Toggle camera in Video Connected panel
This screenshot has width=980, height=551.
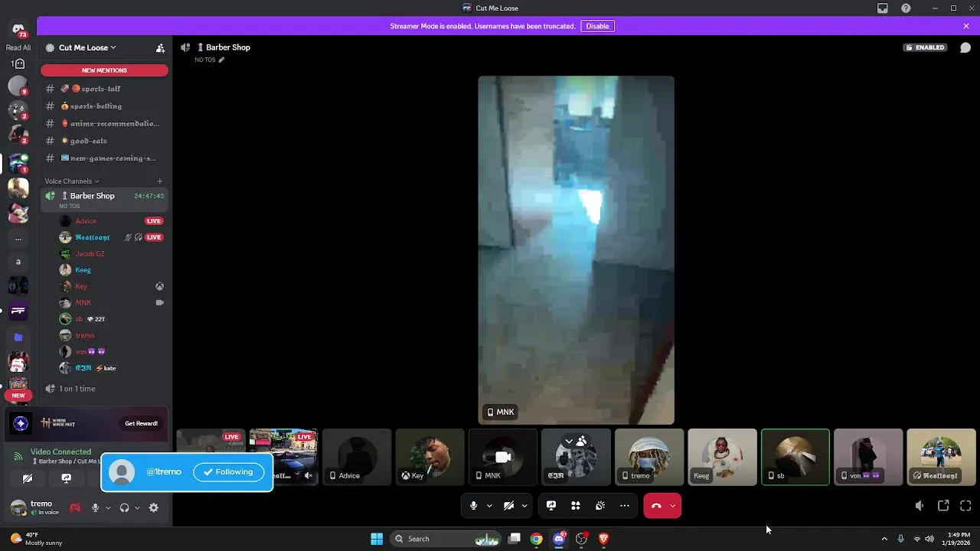click(28, 478)
